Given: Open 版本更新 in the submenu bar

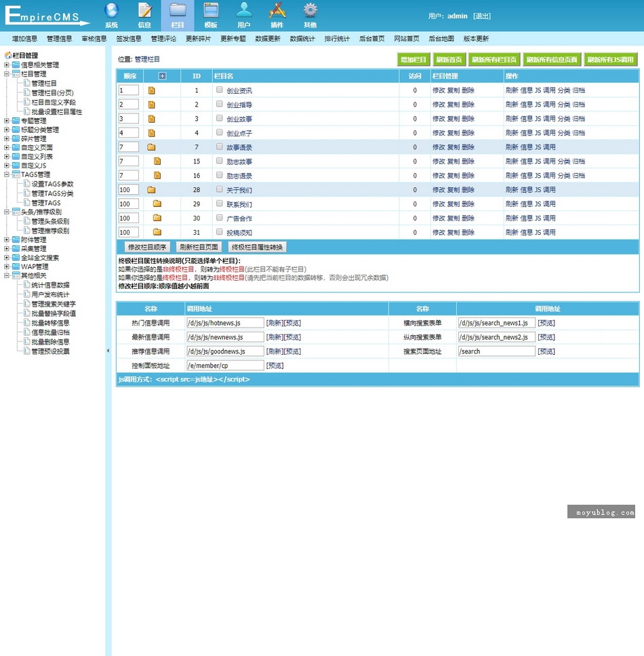Looking at the screenshot, I should [x=476, y=39].
